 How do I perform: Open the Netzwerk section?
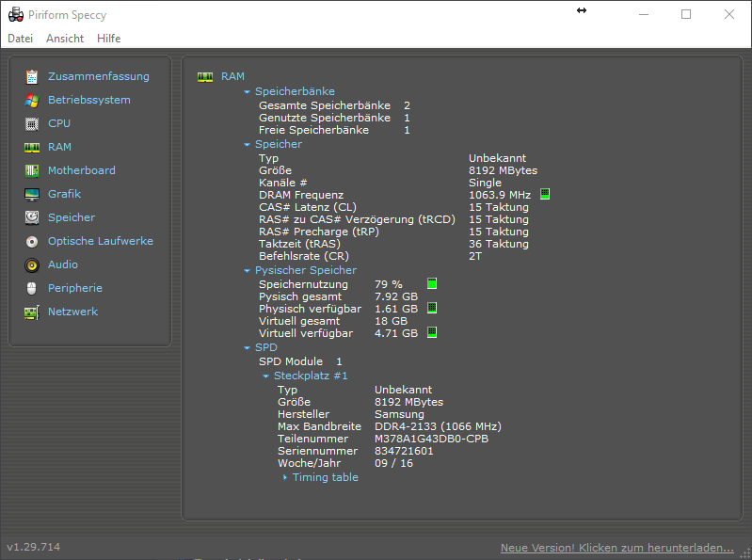tap(72, 312)
